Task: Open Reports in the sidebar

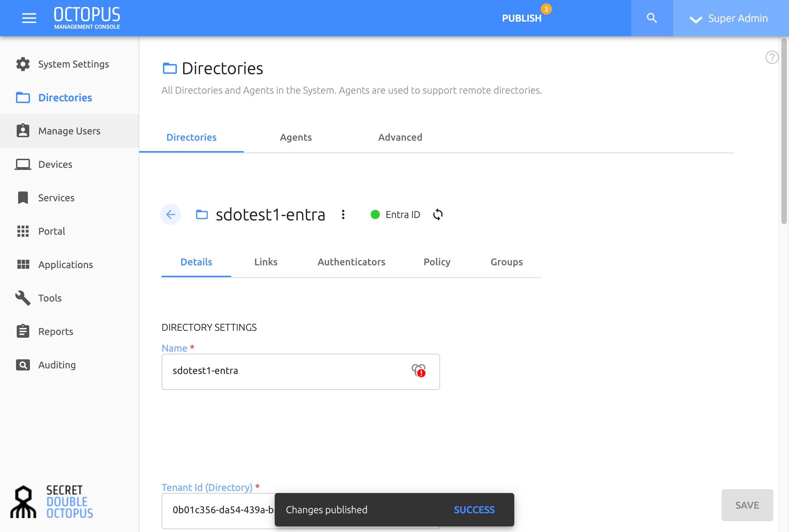Action: tap(70, 331)
